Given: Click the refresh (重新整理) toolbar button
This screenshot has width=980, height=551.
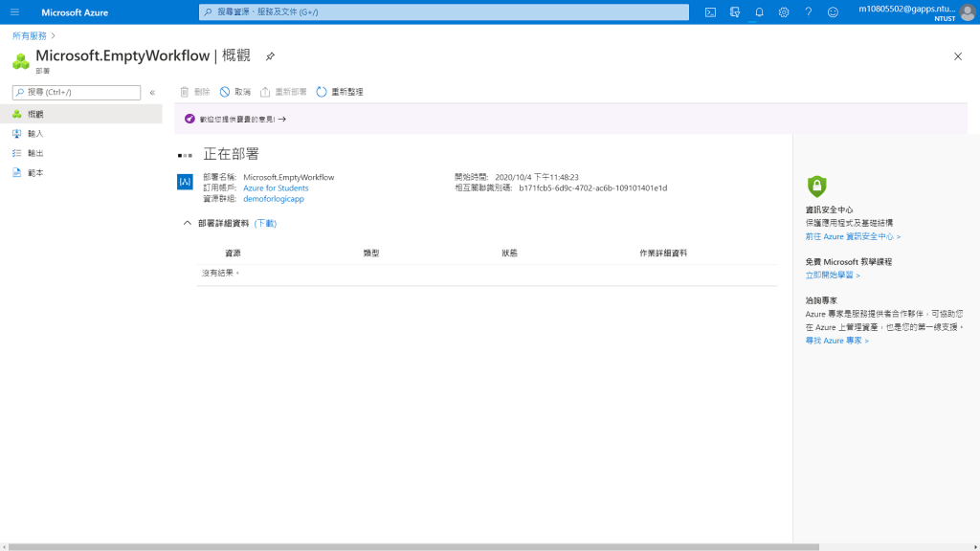Looking at the screenshot, I should coord(340,92).
